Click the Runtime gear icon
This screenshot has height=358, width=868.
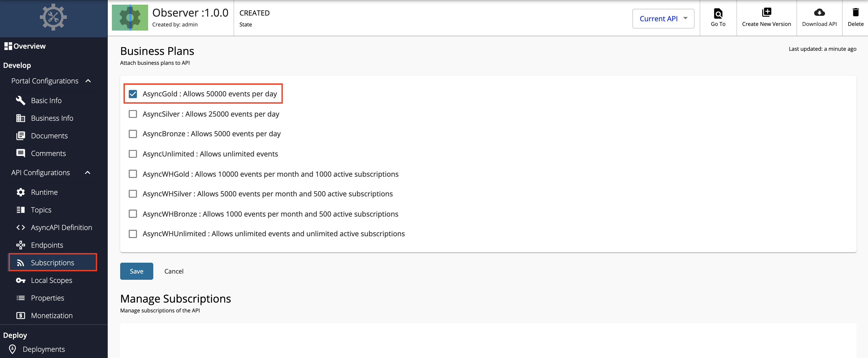[x=20, y=192]
